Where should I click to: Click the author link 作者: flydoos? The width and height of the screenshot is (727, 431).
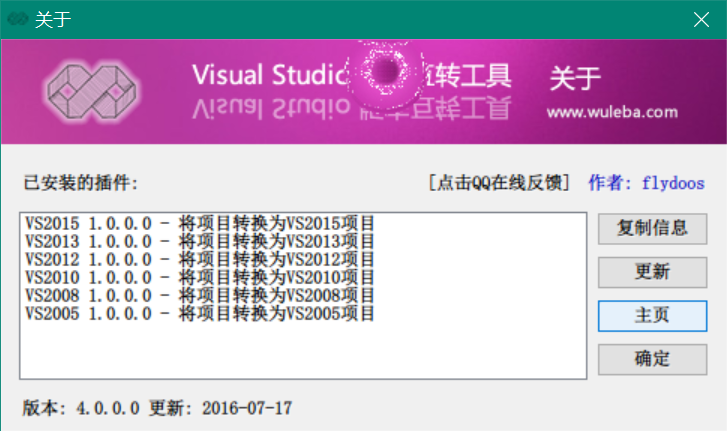click(x=646, y=183)
